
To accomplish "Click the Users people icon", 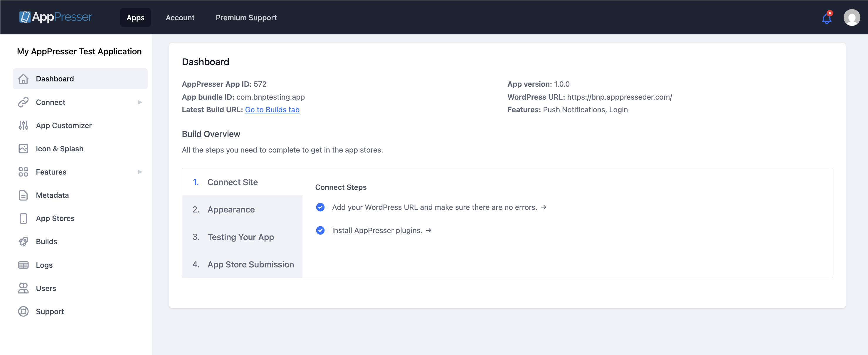I will [23, 288].
